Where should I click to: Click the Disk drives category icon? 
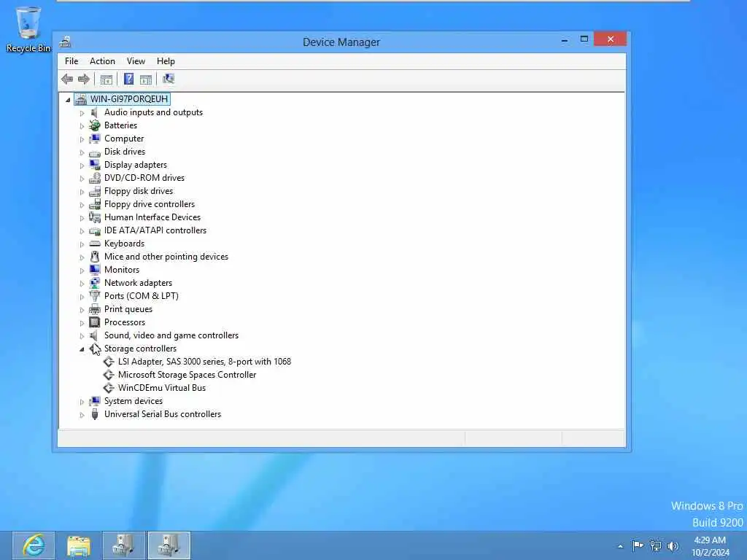pyautogui.click(x=95, y=152)
